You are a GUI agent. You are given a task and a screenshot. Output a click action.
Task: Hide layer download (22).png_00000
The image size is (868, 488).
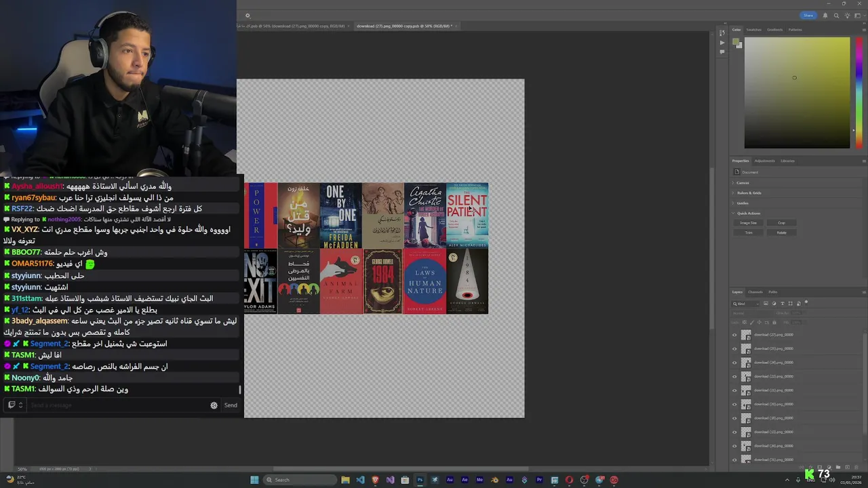coord(734,376)
